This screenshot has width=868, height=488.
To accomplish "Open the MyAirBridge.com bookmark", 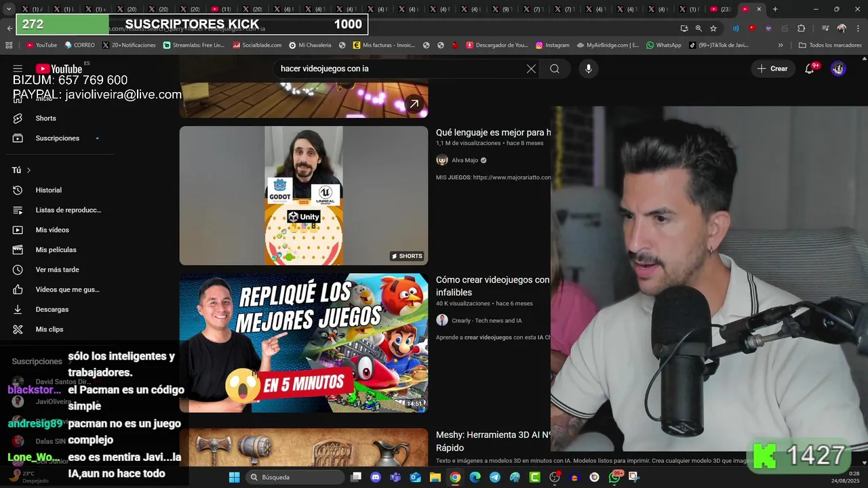I will tap(608, 45).
